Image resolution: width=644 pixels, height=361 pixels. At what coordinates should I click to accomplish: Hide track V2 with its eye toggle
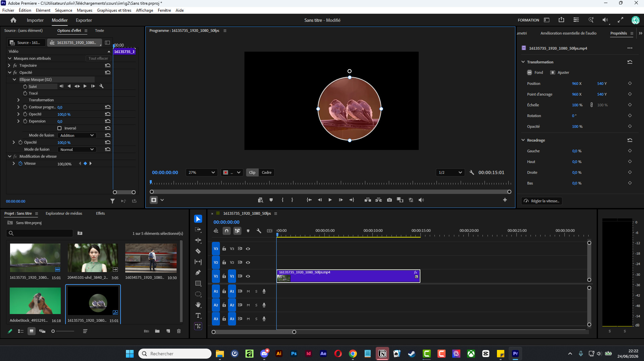pos(248,262)
